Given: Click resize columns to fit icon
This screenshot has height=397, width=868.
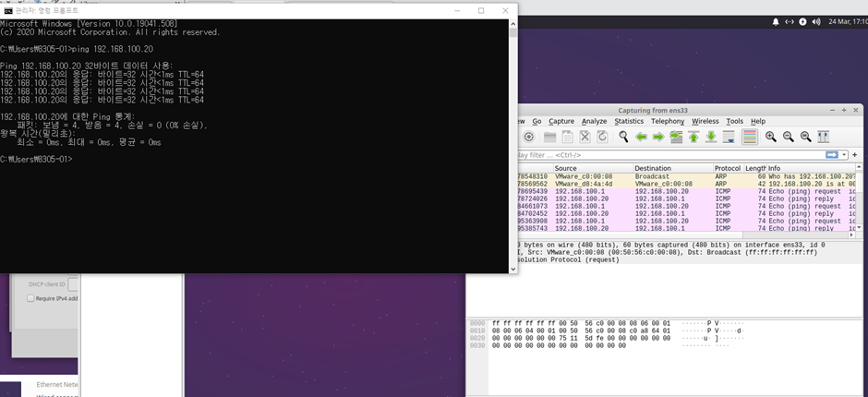Looking at the screenshot, I should click(x=824, y=137).
